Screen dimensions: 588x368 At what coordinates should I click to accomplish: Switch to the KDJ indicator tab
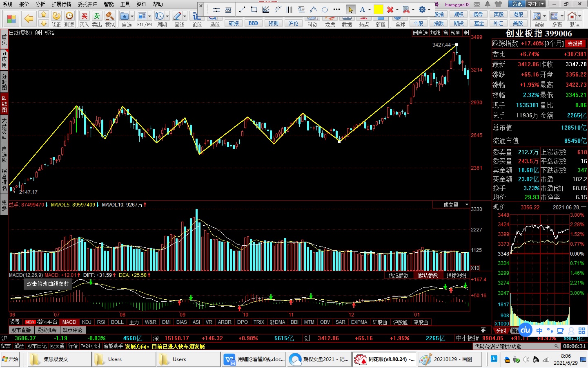coord(87,322)
